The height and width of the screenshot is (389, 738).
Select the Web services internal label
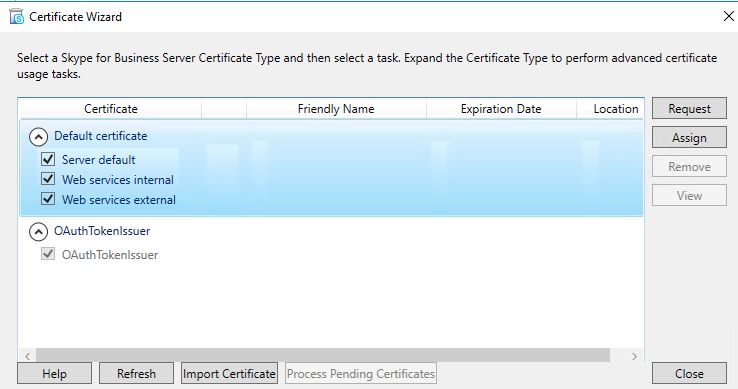pyautogui.click(x=118, y=179)
